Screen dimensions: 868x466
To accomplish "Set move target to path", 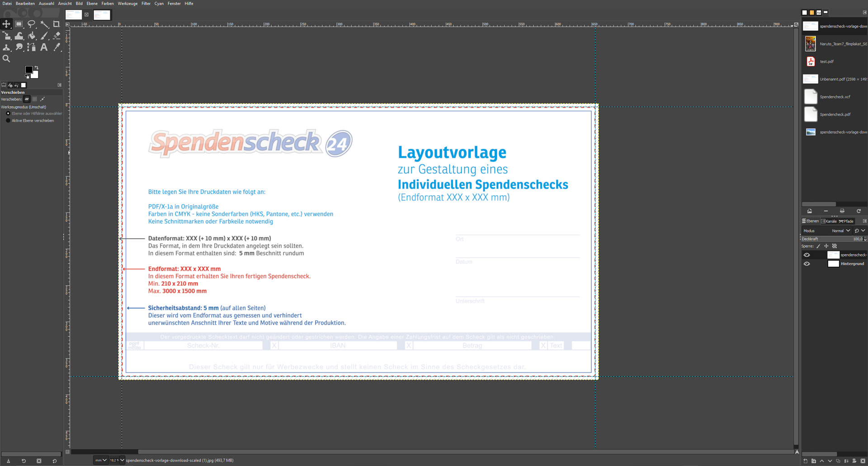I will (x=42, y=99).
